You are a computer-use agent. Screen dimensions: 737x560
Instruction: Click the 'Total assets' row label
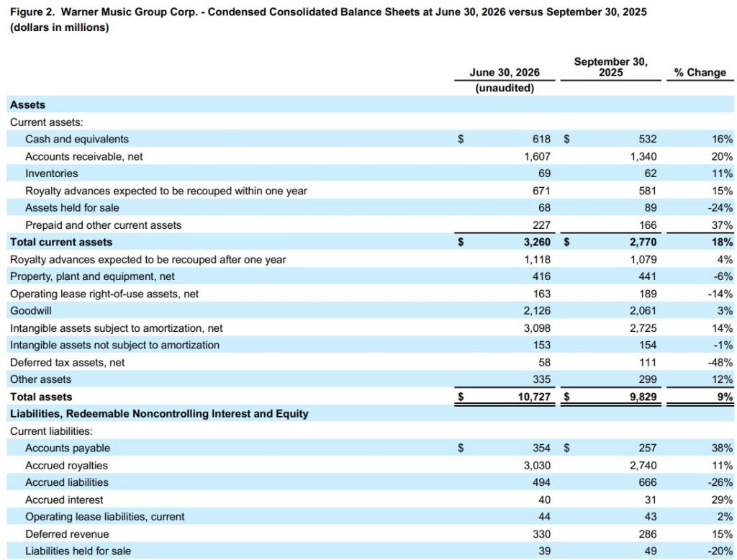[41, 397]
